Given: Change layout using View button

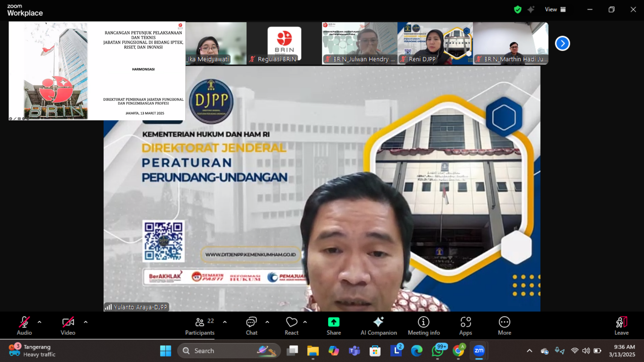Looking at the screenshot, I should (555, 9).
